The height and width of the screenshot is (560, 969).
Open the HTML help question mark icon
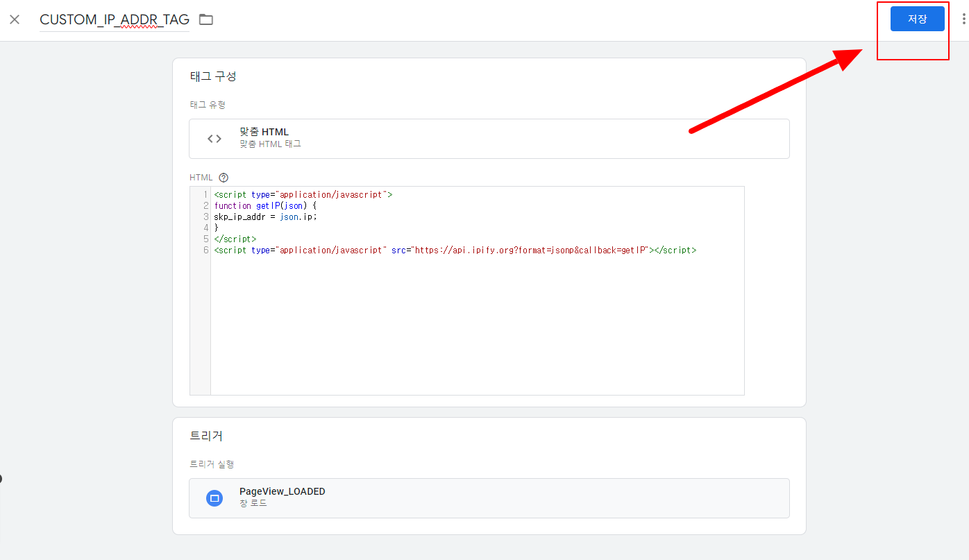coord(224,178)
